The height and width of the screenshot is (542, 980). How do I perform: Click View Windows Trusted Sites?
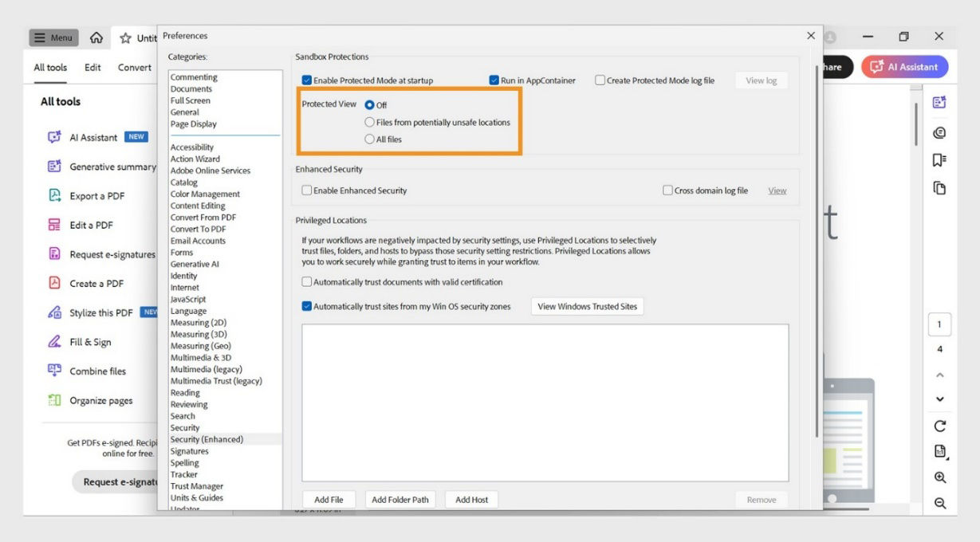pos(587,306)
